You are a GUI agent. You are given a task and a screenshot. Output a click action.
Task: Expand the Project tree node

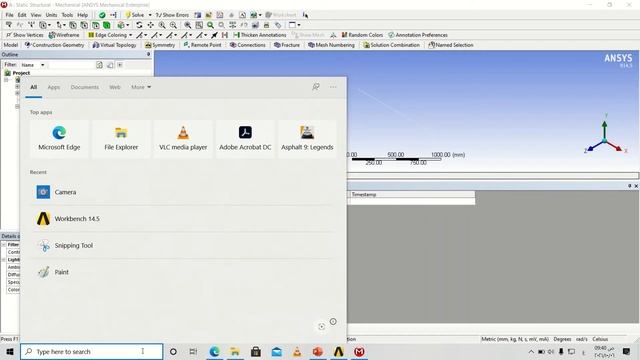click(6, 80)
